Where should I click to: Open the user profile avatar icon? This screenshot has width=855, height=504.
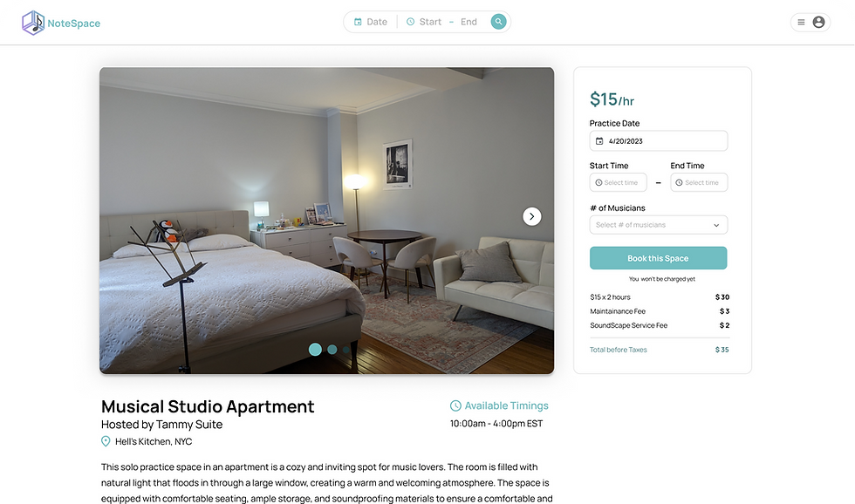pyautogui.click(x=818, y=23)
